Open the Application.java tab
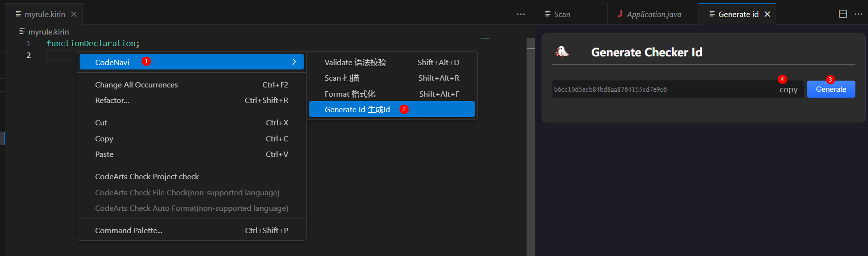The image size is (868, 256). point(654,14)
